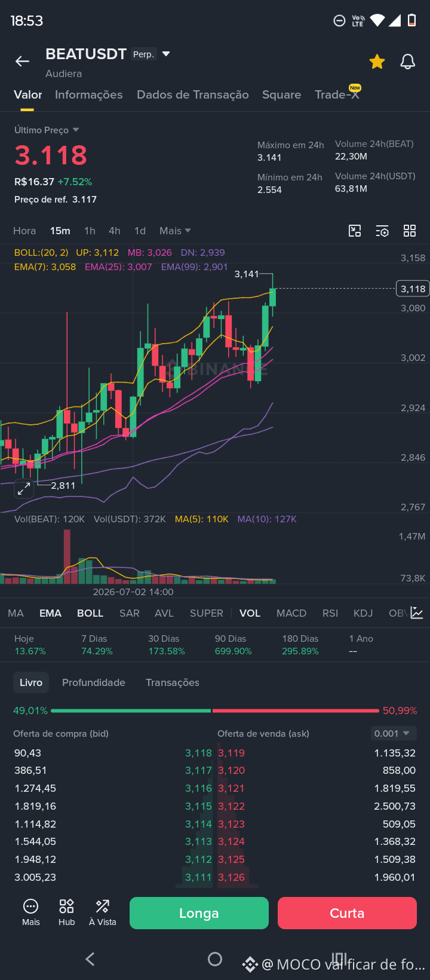Viewport: 430px width, 980px height.
Task: Select ask price 3,126
Action: tap(232, 877)
